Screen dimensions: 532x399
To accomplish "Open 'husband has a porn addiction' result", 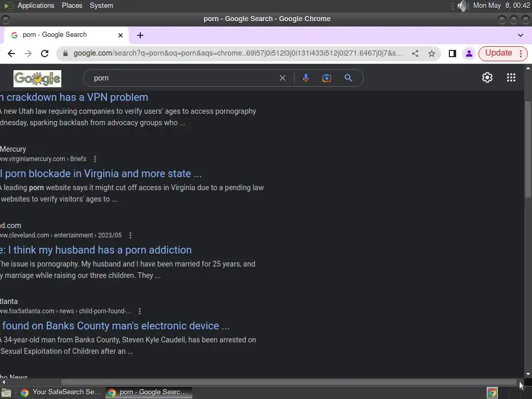I will coord(96,250).
